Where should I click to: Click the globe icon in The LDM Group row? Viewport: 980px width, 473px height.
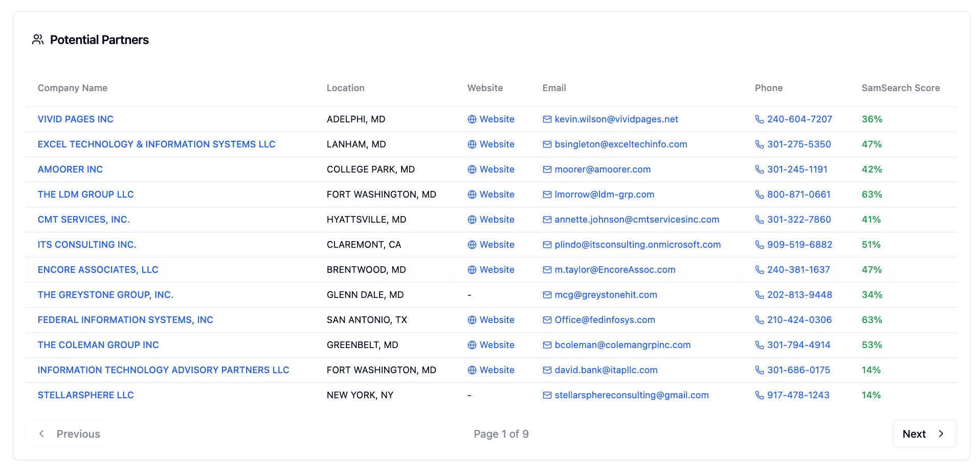tap(472, 195)
